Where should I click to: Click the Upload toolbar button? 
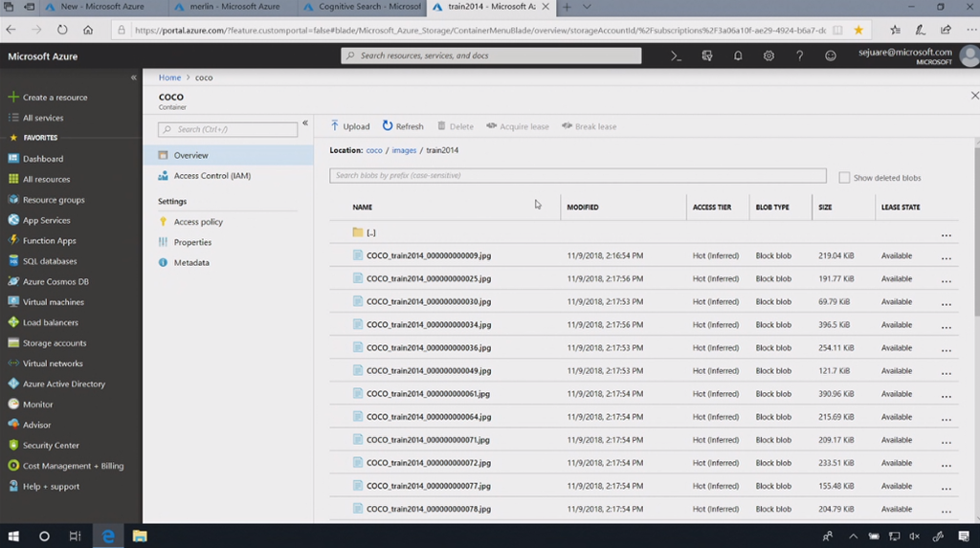(350, 126)
